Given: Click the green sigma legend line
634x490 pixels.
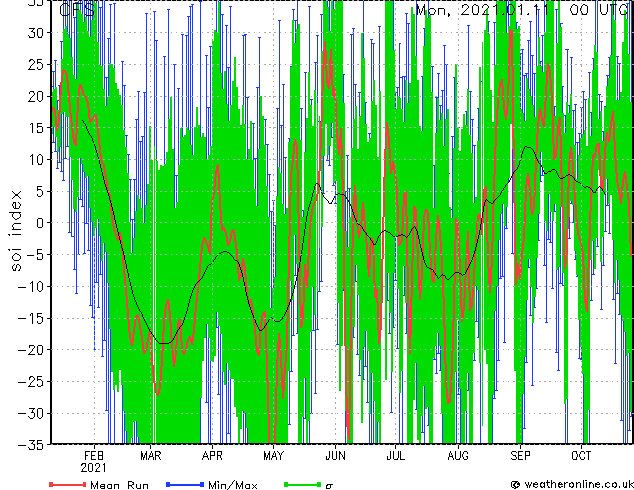Looking at the screenshot, I should pyautogui.click(x=302, y=484).
